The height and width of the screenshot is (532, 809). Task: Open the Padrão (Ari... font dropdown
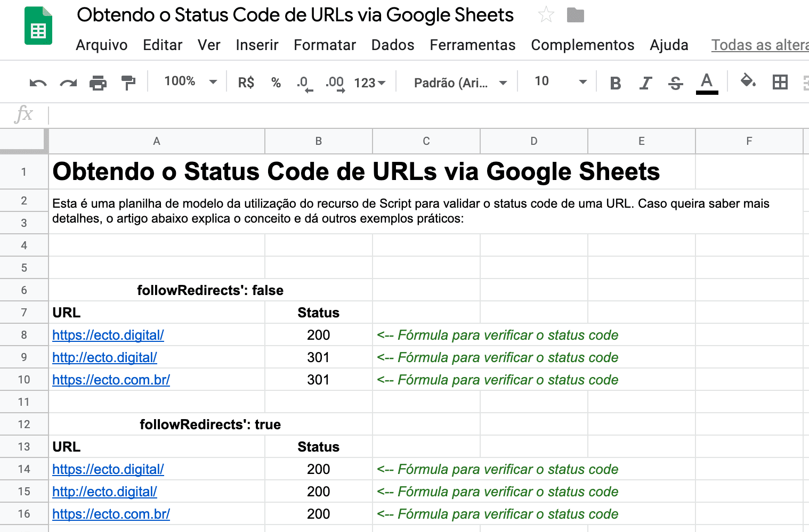(460, 83)
